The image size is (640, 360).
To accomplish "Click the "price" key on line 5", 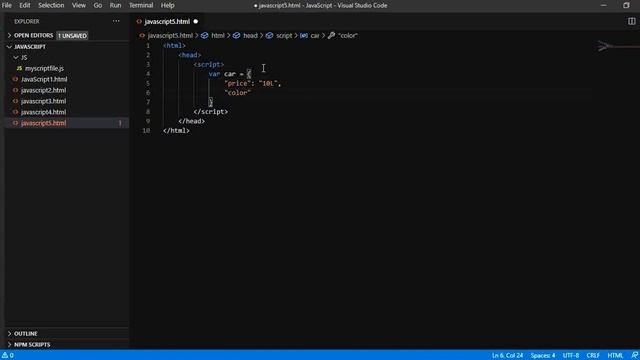I will tap(237, 83).
